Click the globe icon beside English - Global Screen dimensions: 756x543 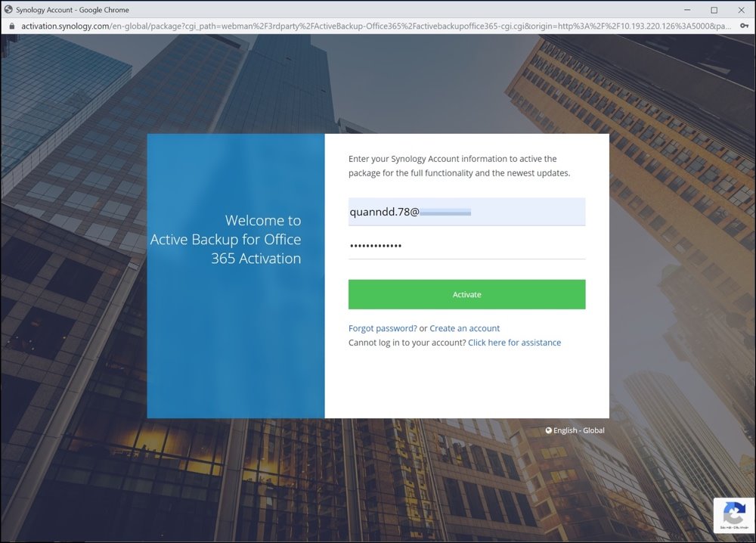tap(549, 431)
